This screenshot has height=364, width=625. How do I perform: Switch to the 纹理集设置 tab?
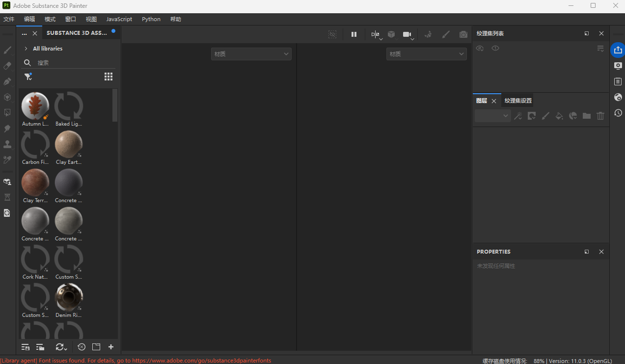[518, 101]
